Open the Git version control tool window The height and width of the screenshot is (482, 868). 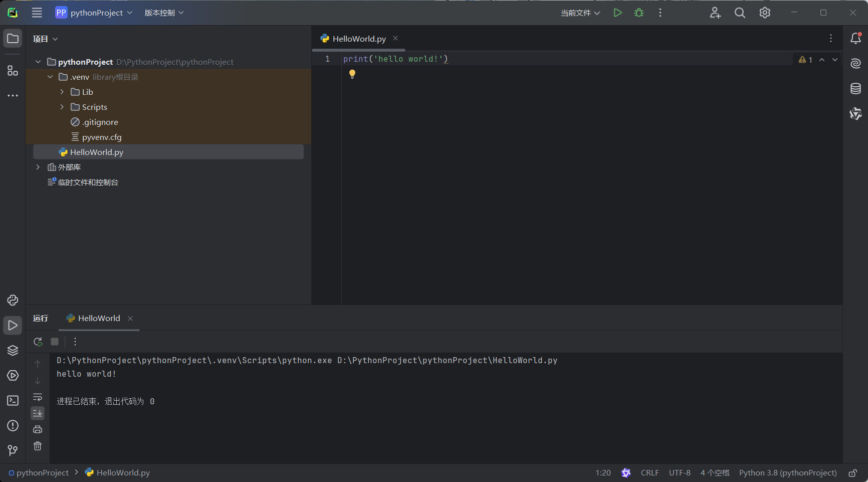tap(13, 450)
